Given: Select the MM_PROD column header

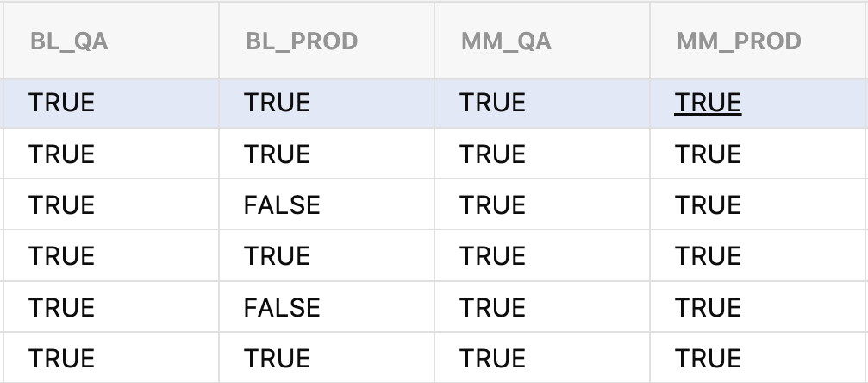Looking at the screenshot, I should (739, 41).
